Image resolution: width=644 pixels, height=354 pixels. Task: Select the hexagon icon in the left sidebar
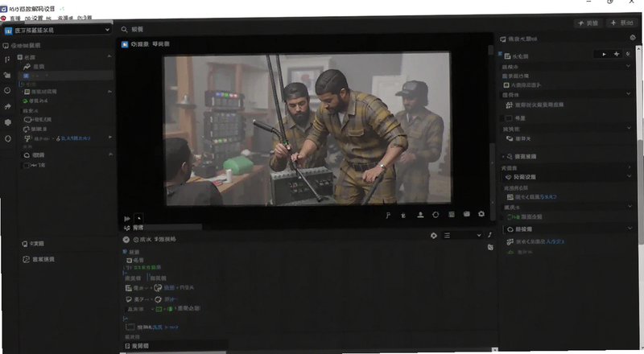point(7,122)
